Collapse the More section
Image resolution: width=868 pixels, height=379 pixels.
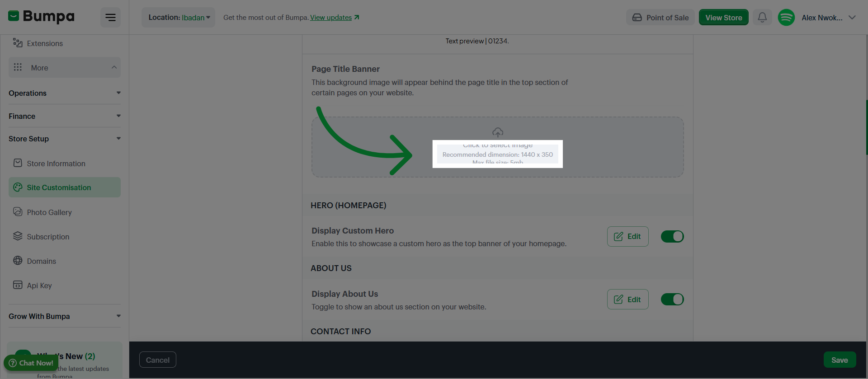click(x=65, y=67)
